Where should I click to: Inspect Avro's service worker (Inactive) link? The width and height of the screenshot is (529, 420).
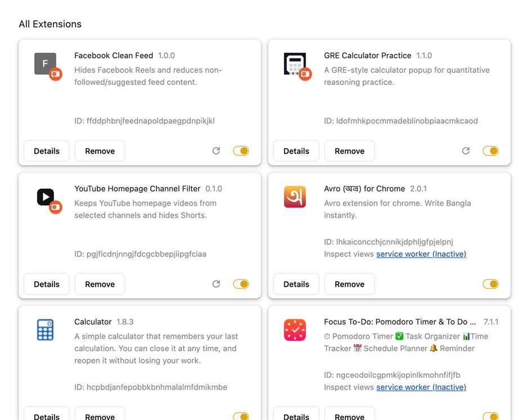[422, 254]
